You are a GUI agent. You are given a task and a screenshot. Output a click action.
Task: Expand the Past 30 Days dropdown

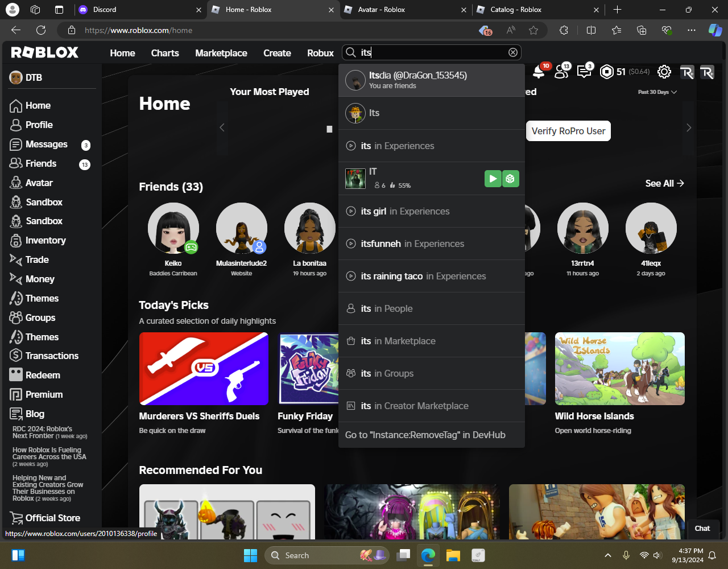pyautogui.click(x=657, y=92)
